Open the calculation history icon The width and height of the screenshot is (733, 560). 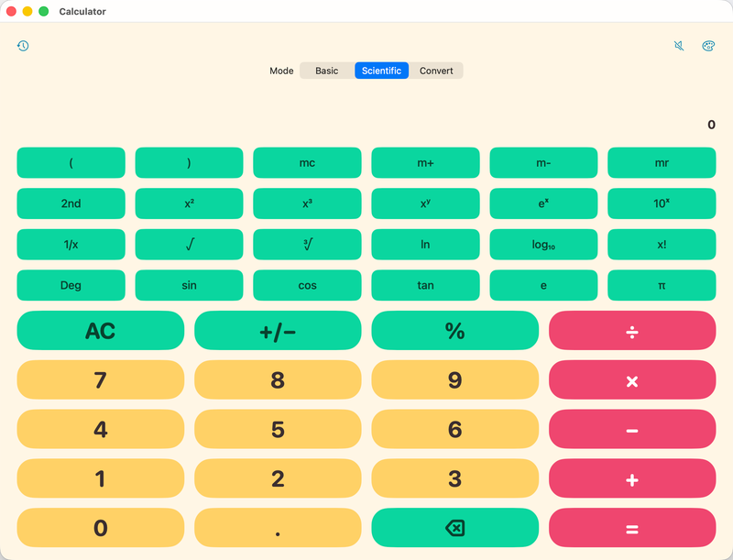point(23,45)
